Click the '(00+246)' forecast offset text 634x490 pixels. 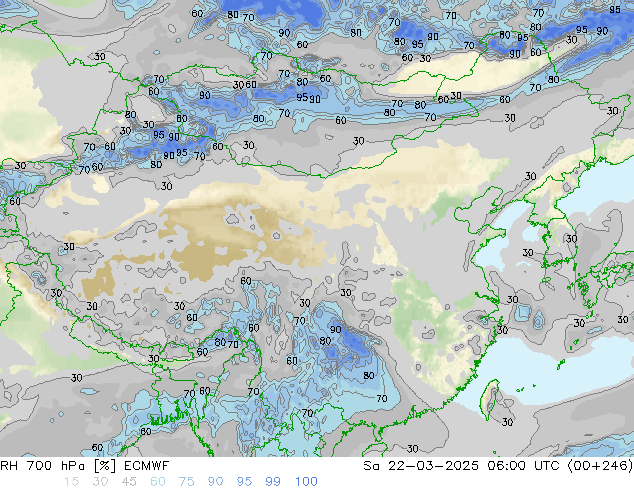click(600, 466)
